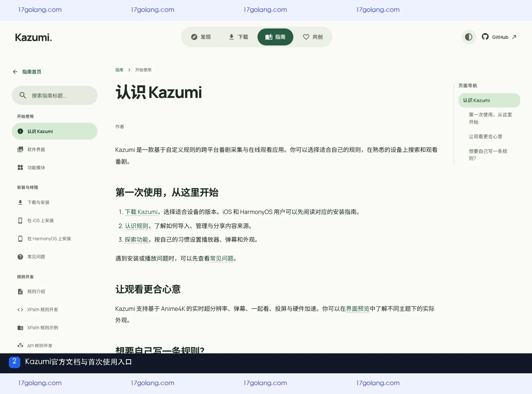Open the 发现 tab
This screenshot has width=532, height=394.
coord(201,37)
